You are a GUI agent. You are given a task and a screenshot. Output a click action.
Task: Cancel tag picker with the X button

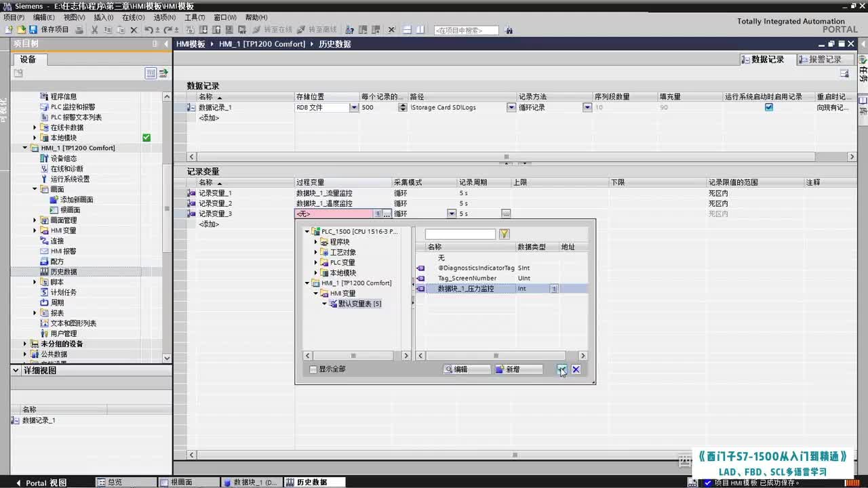[576, 369]
